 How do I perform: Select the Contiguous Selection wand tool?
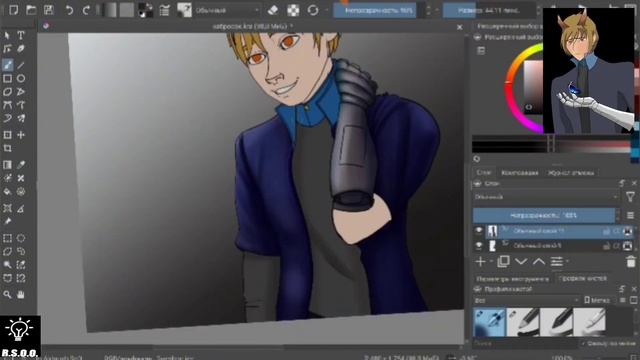point(7,265)
